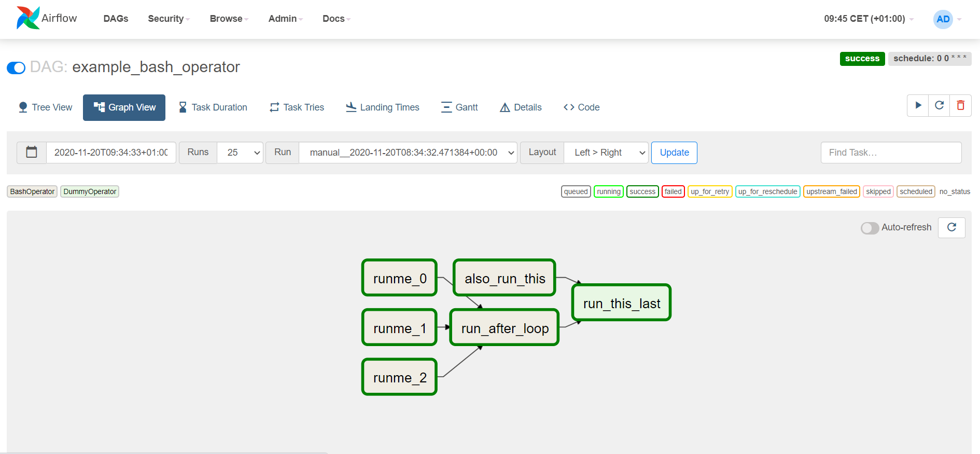This screenshot has height=454, width=980.
Task: Open the calendar date picker icon
Action: click(32, 153)
